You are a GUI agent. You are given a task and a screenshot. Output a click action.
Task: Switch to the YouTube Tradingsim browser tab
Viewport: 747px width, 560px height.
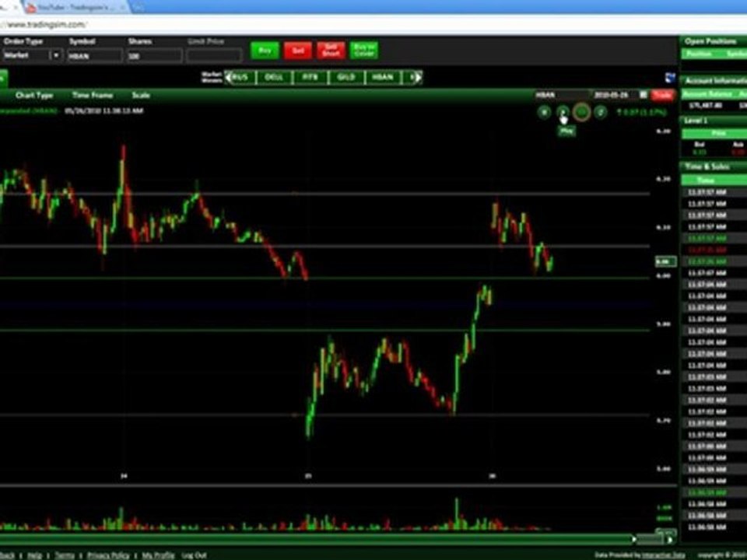click(76, 8)
